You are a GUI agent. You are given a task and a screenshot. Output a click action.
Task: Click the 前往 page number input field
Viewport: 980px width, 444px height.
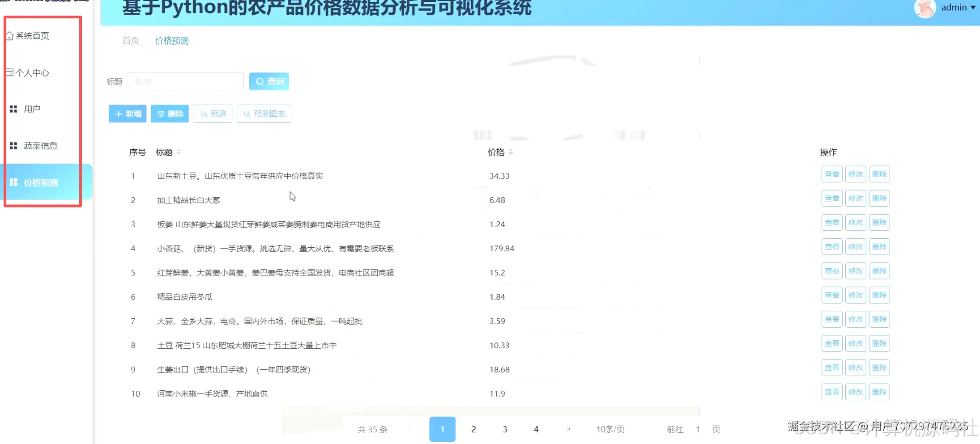[x=698, y=429]
